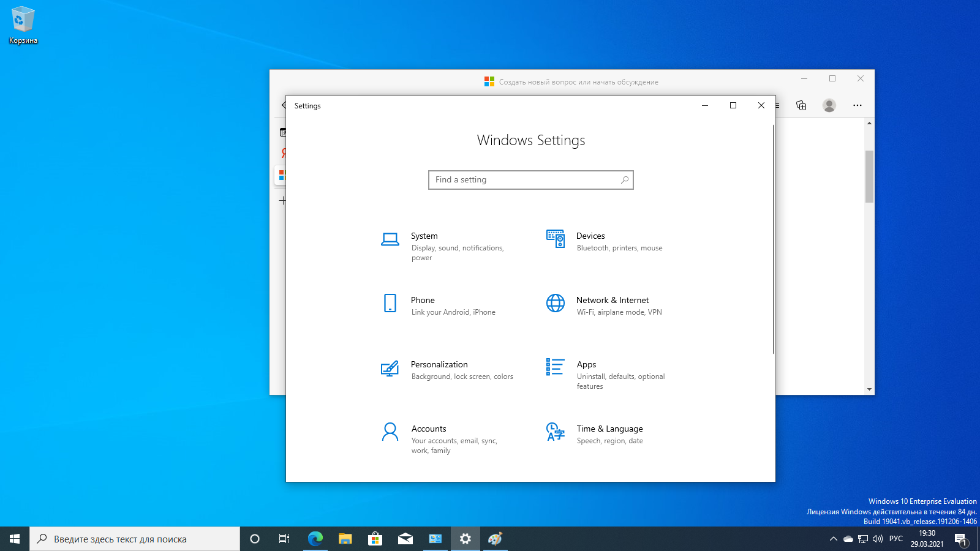Screen dimensions: 980x551
Task: Open File Explorer from taskbar
Action: 345,539
